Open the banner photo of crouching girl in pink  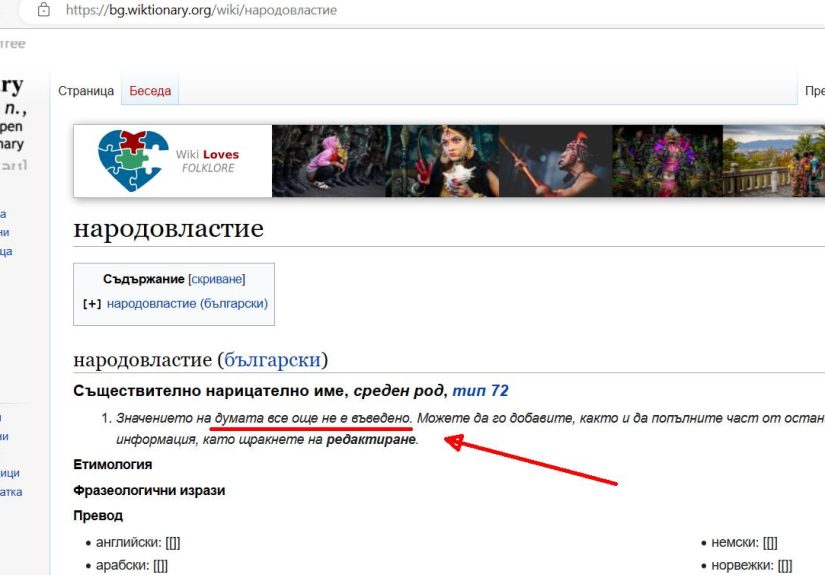[x=329, y=161]
